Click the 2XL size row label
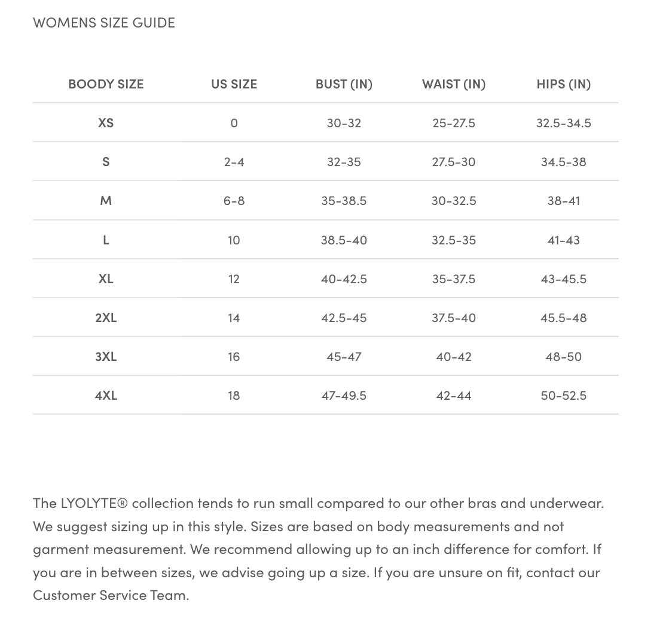Viewport: 672px width, 631px height. pyautogui.click(x=106, y=317)
